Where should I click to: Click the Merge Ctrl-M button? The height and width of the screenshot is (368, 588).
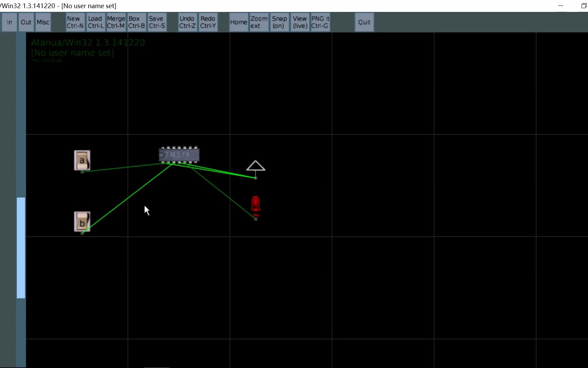pos(116,22)
